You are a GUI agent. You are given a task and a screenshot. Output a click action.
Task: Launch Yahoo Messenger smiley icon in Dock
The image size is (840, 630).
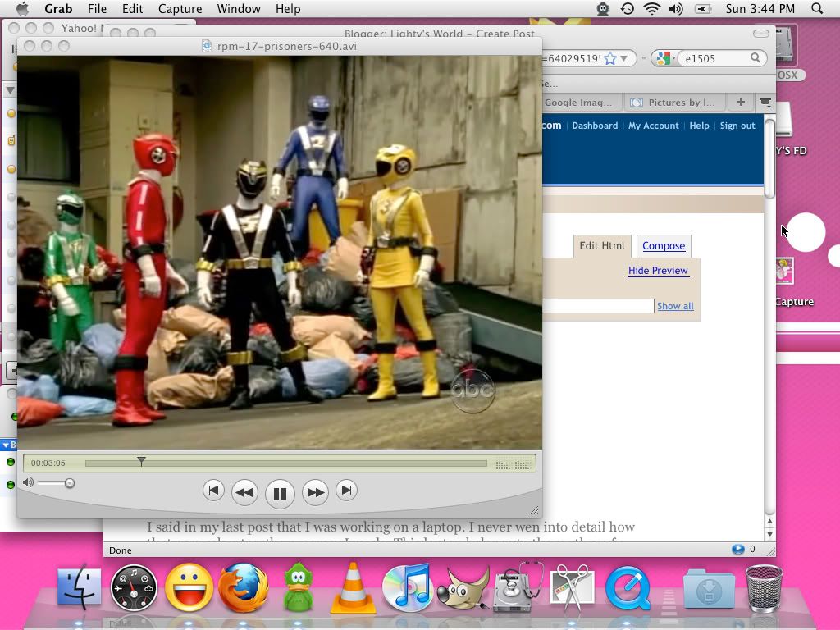click(x=189, y=587)
